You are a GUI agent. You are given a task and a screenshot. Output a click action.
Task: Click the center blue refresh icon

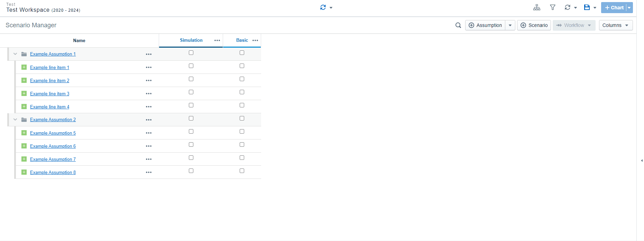[x=323, y=7]
